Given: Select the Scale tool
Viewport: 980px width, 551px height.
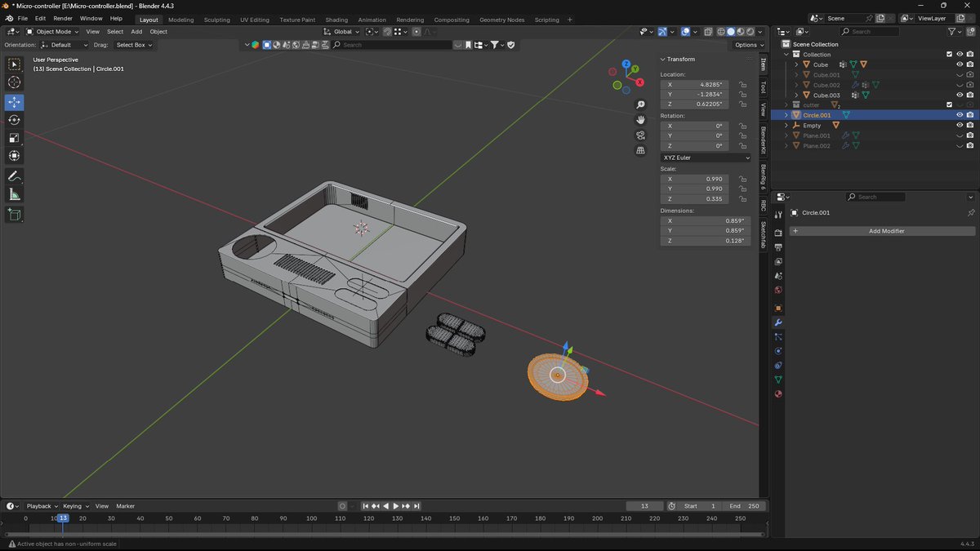Looking at the screenshot, I should 15,138.
